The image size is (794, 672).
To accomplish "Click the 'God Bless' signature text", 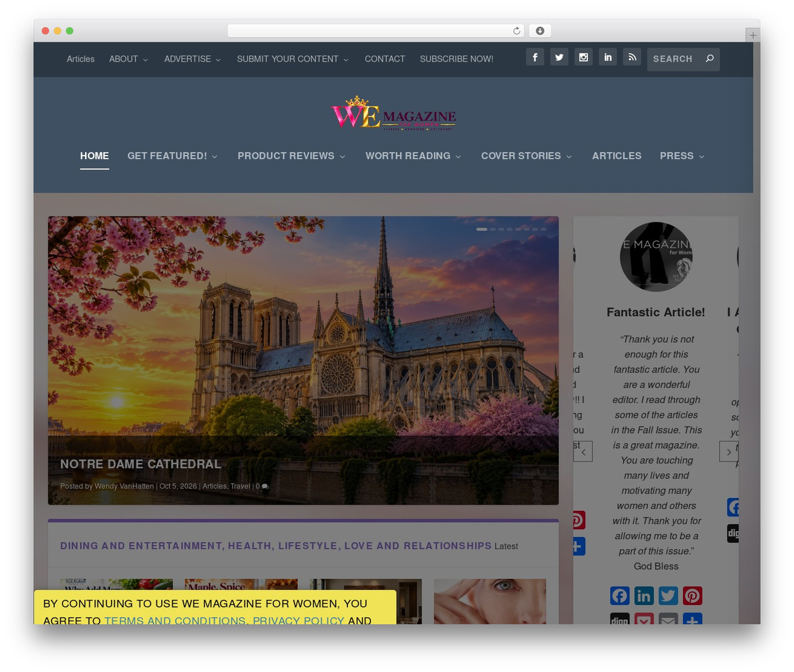I will [656, 567].
